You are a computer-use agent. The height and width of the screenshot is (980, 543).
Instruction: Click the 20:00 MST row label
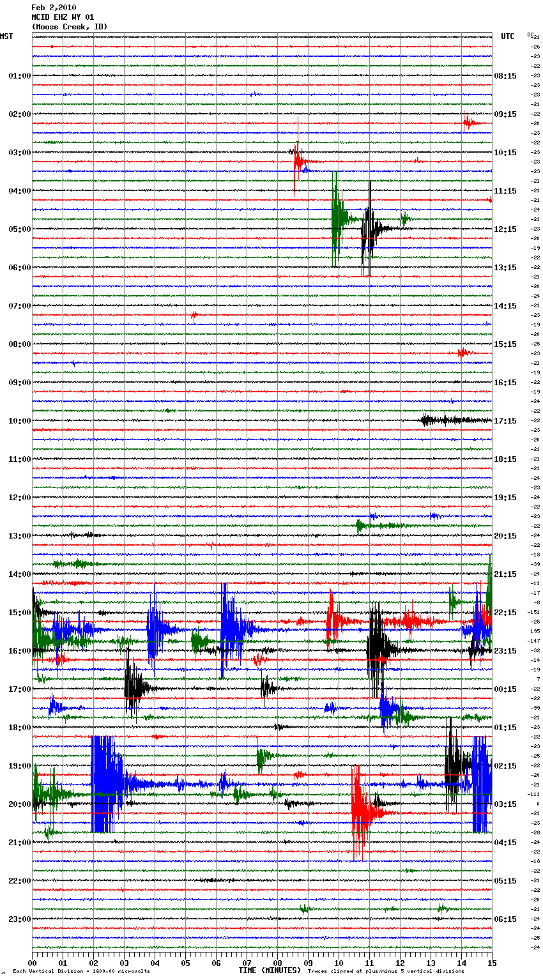(19, 804)
